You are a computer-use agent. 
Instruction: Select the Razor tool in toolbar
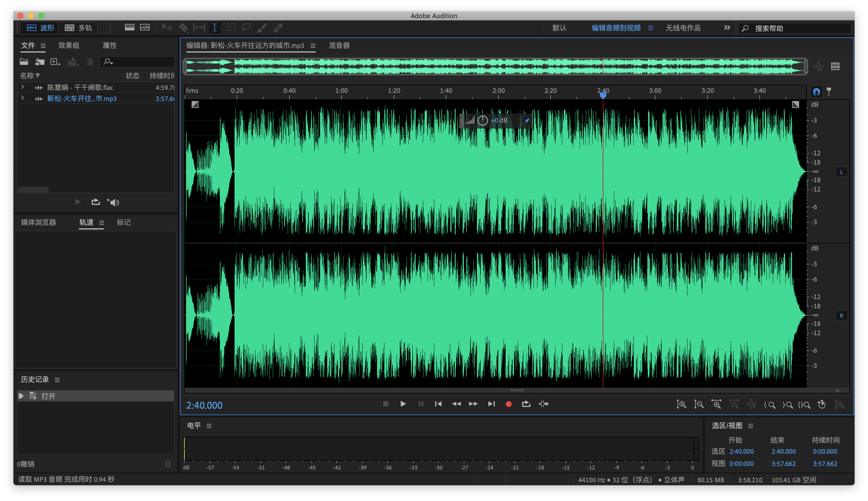coord(183,27)
